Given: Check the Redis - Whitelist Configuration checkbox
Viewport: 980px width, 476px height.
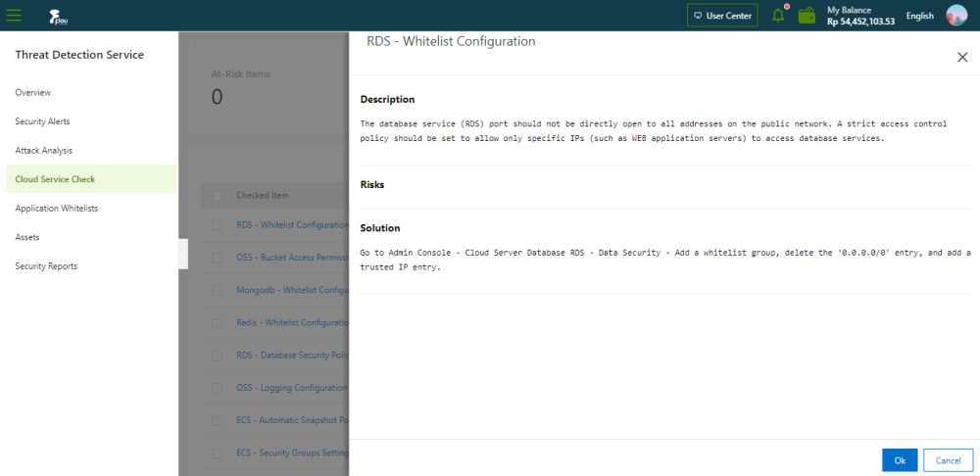Looking at the screenshot, I should [x=217, y=323].
